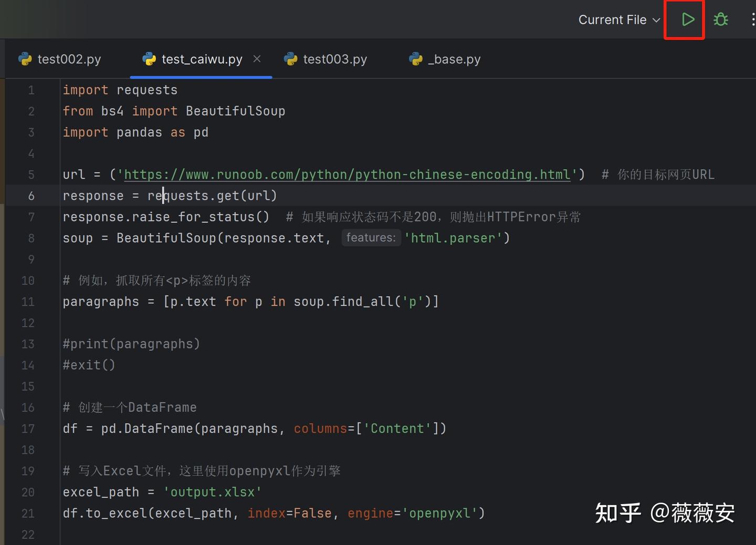This screenshot has width=756, height=545.
Task: Click the Debug bug icon
Action: point(721,20)
